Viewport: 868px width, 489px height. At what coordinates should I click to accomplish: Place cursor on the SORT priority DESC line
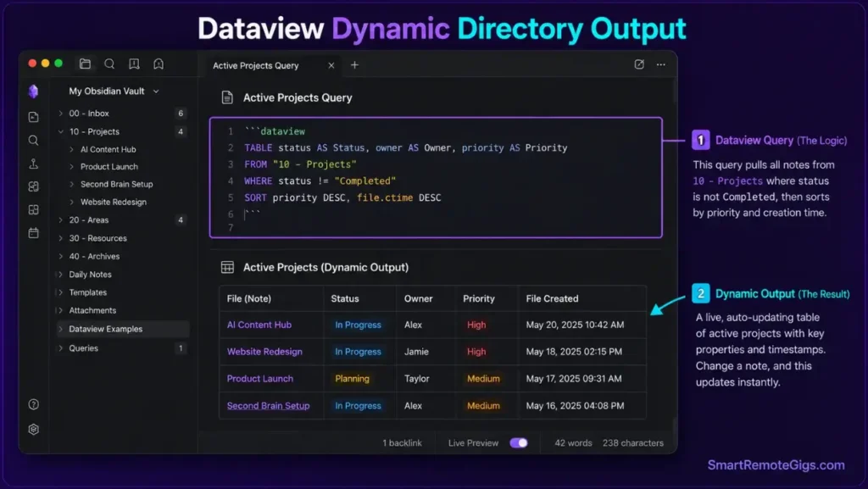342,197
